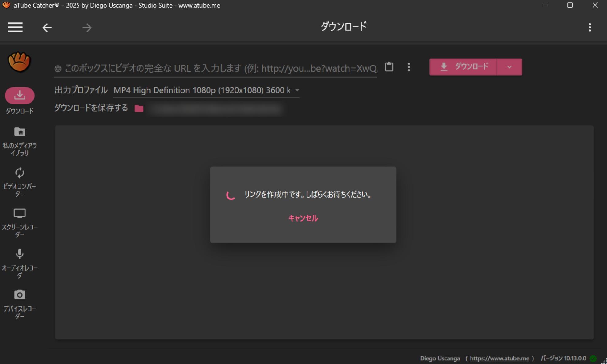607x364 pixels.
Task: Paste URL using the clipboard icon
Action: pyautogui.click(x=389, y=66)
